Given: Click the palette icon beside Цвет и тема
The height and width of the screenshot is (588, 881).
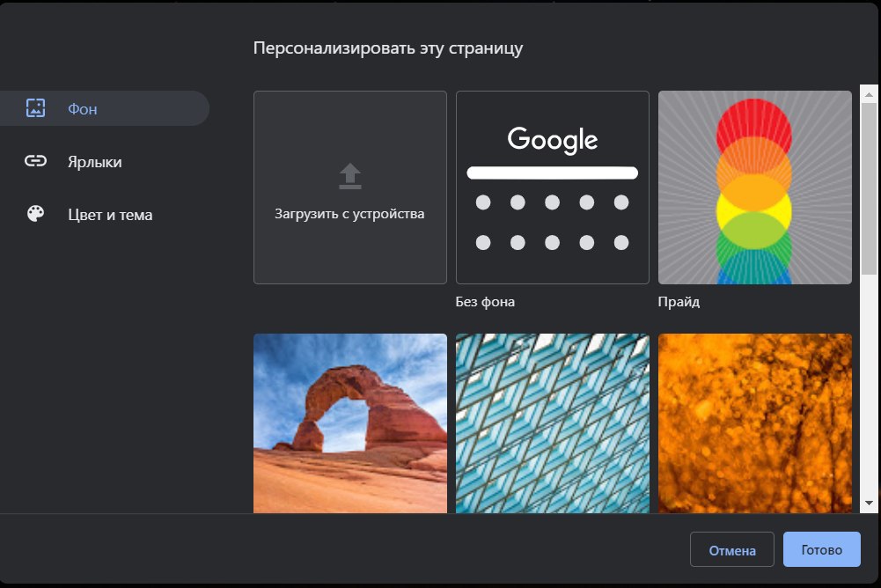Looking at the screenshot, I should click(x=35, y=214).
